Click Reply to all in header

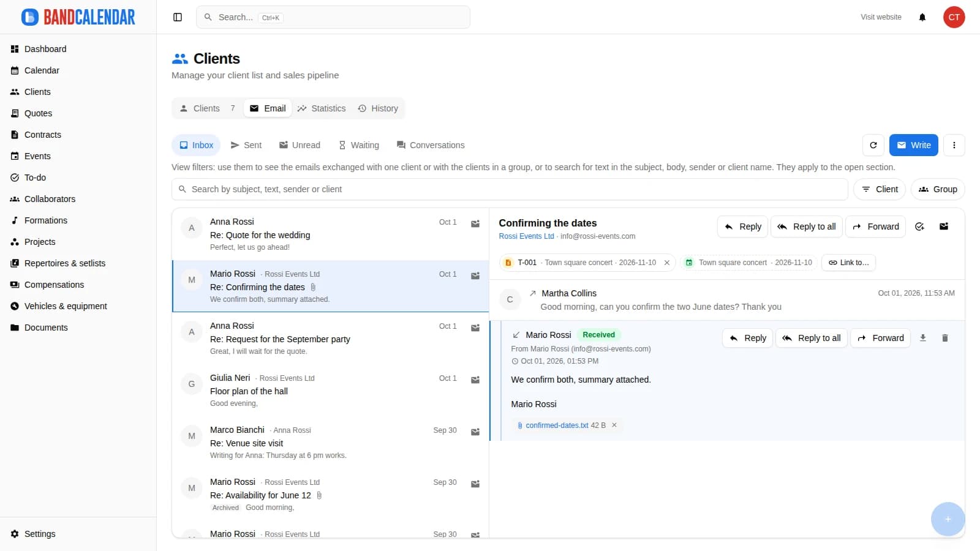[x=807, y=227]
